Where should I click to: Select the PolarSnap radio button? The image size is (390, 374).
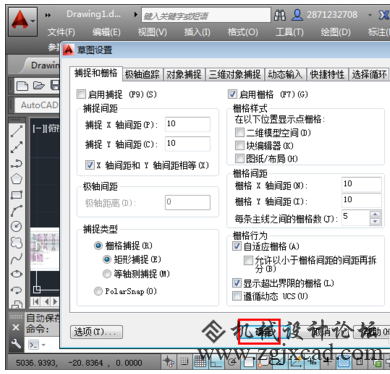pos(98,291)
